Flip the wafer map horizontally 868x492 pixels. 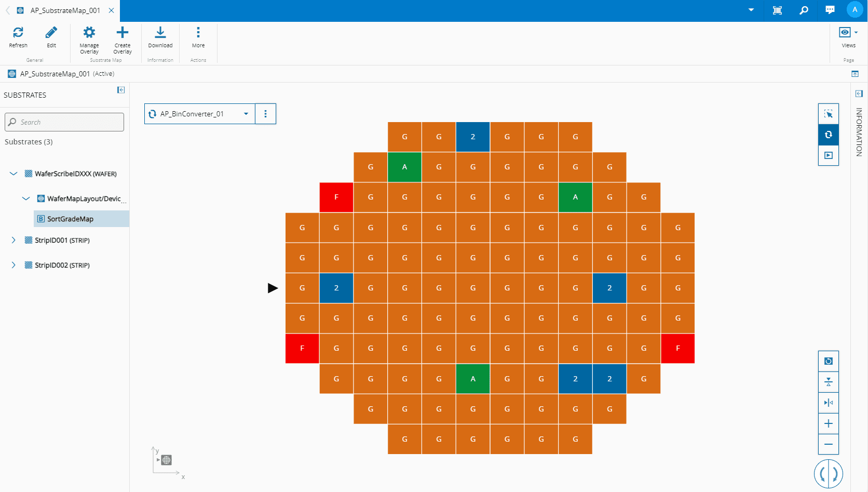tap(829, 403)
